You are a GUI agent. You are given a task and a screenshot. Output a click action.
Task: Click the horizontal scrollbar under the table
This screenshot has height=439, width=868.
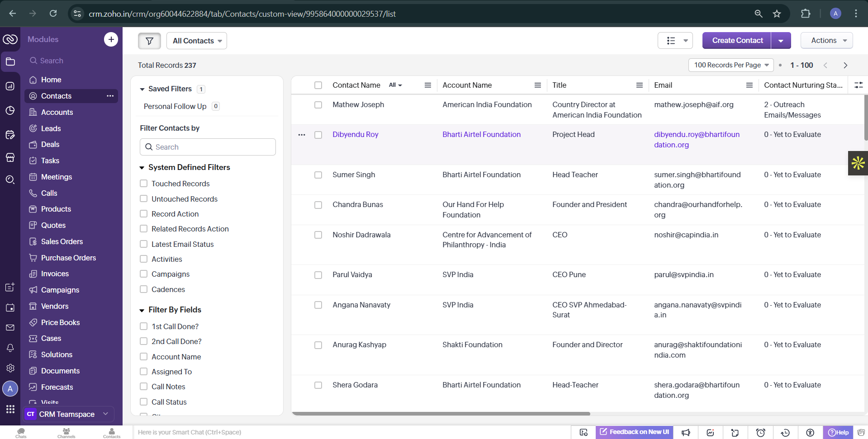(x=441, y=414)
